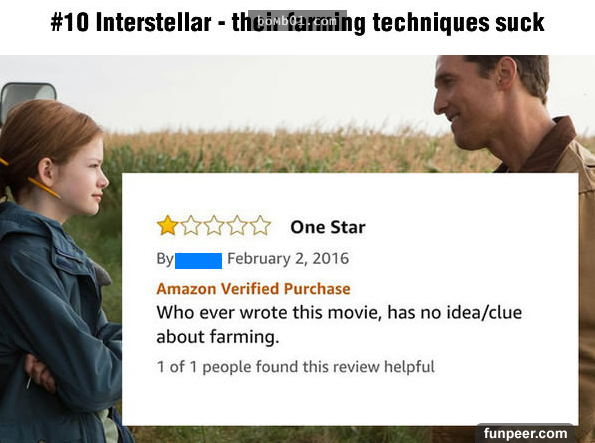Open the Amazon Verified Purchase label

(x=253, y=289)
